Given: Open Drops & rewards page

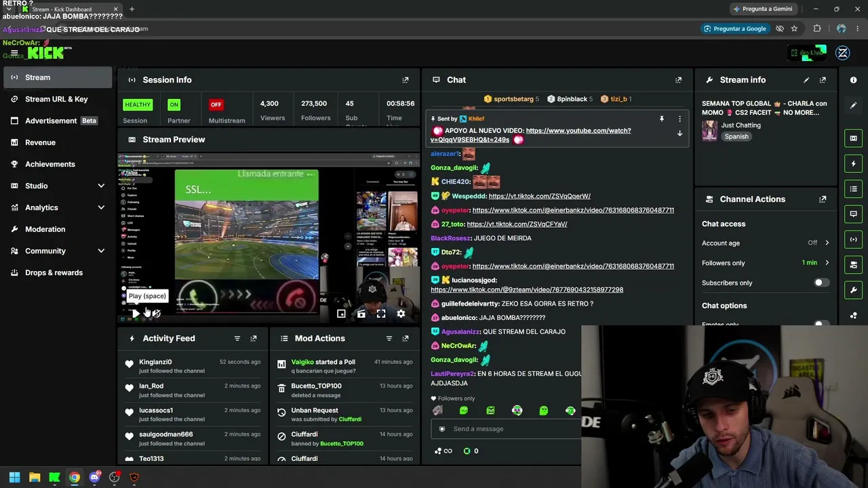Looking at the screenshot, I should coord(57,272).
